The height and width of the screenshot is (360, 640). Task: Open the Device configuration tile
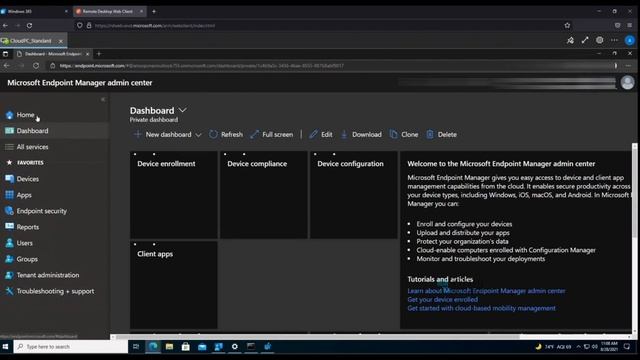coord(353,195)
